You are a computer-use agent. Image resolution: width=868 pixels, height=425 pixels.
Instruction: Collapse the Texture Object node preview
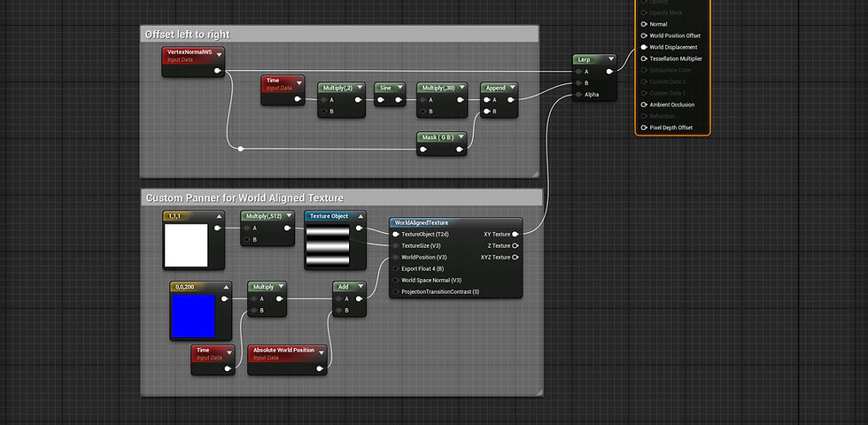coord(360,216)
